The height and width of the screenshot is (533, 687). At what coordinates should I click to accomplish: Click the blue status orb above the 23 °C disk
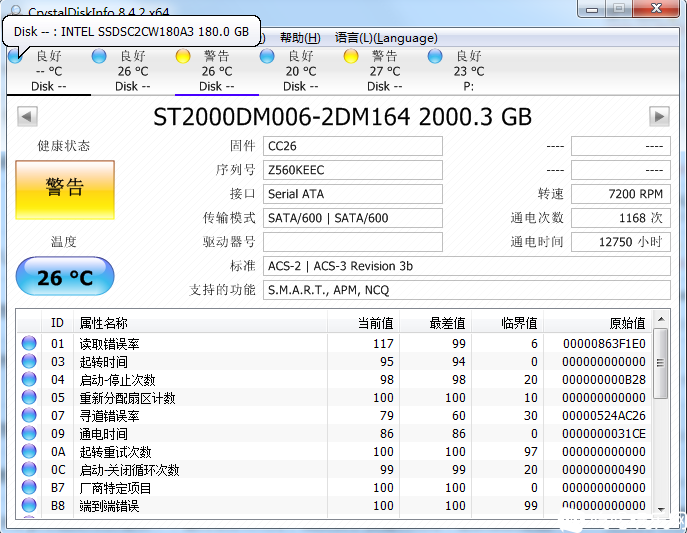[x=435, y=56]
